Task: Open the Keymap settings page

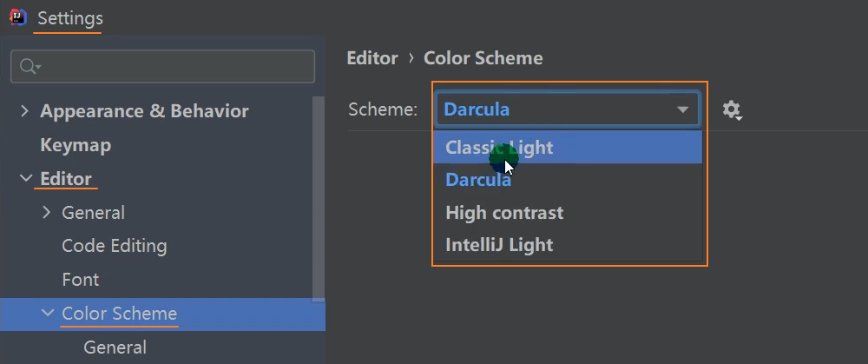Action: pos(76,145)
